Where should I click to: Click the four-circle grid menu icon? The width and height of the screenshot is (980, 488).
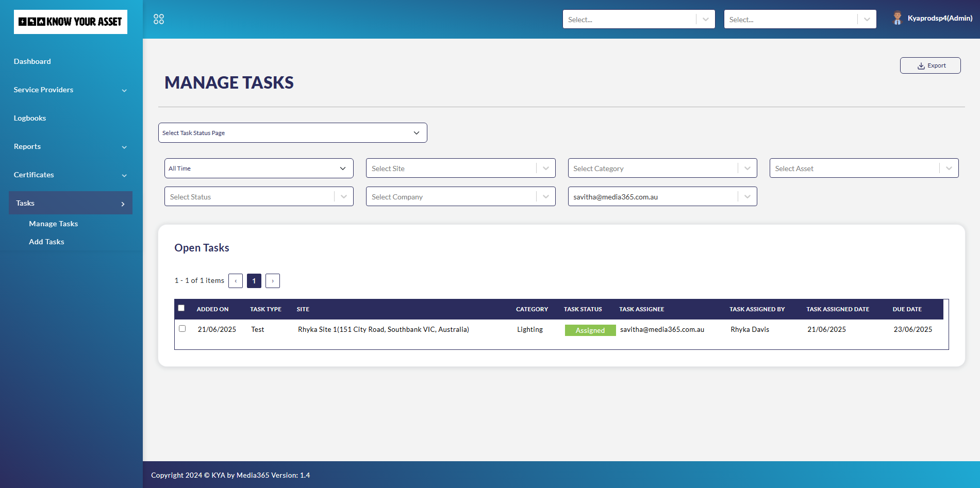[x=159, y=19]
